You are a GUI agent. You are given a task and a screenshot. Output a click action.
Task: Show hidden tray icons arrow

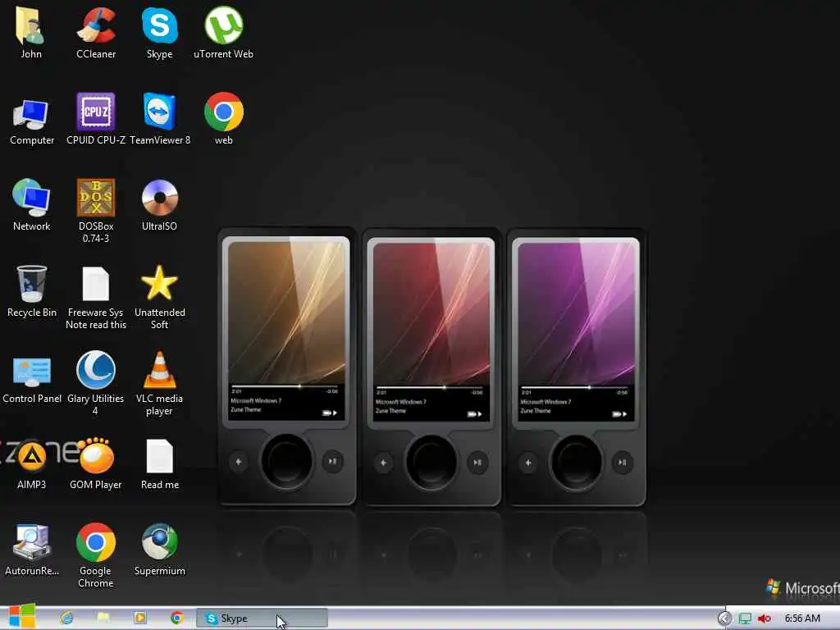tap(724, 619)
